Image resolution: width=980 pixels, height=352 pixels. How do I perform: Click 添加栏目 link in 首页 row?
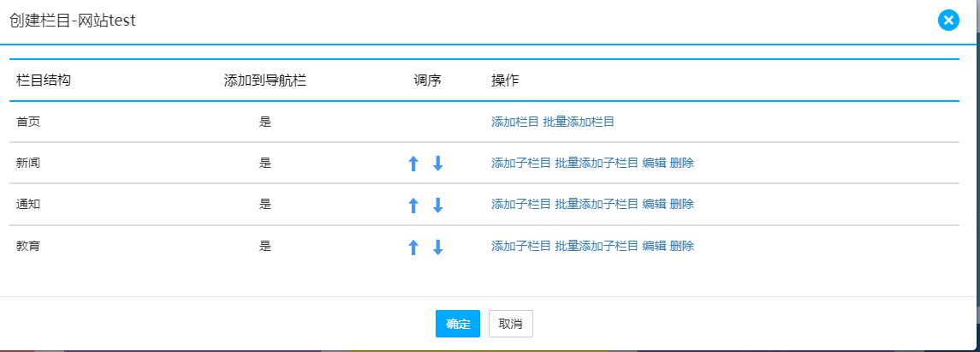click(515, 122)
